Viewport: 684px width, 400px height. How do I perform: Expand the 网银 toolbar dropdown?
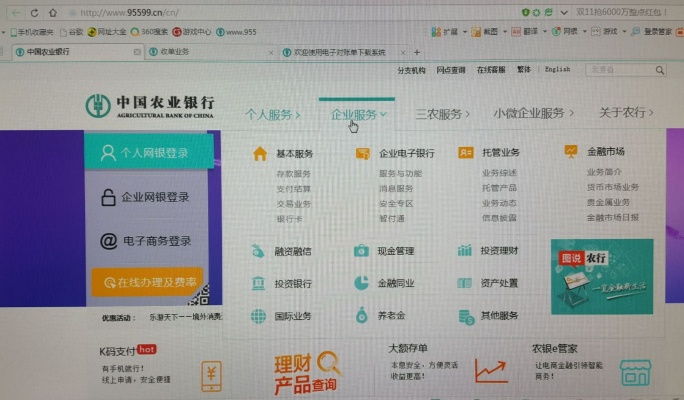(x=585, y=32)
